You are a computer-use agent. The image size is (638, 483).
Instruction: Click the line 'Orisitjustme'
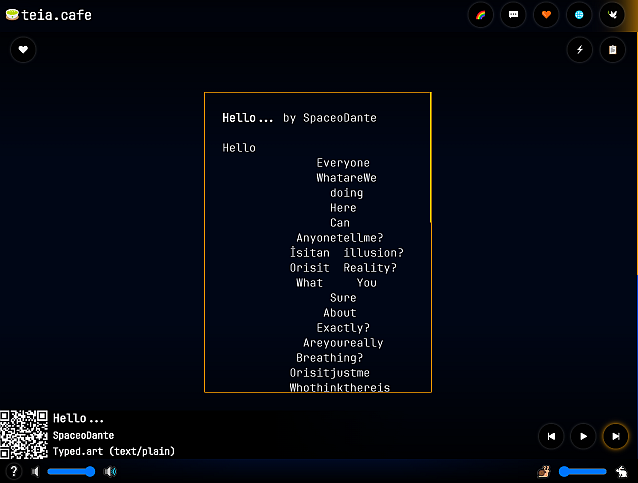pos(330,373)
